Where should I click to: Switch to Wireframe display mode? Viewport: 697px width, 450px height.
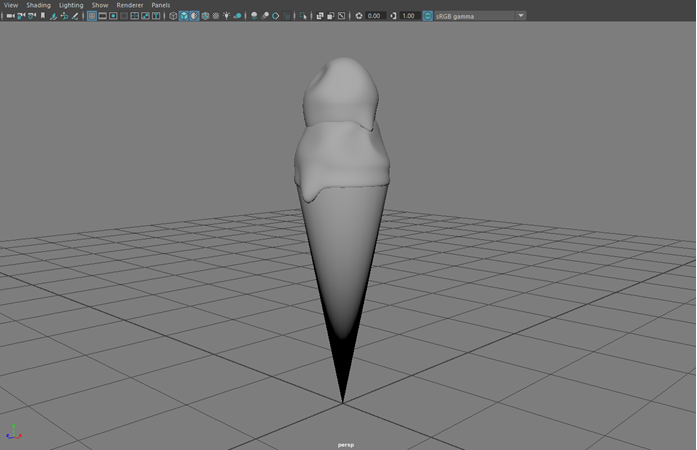tap(173, 16)
